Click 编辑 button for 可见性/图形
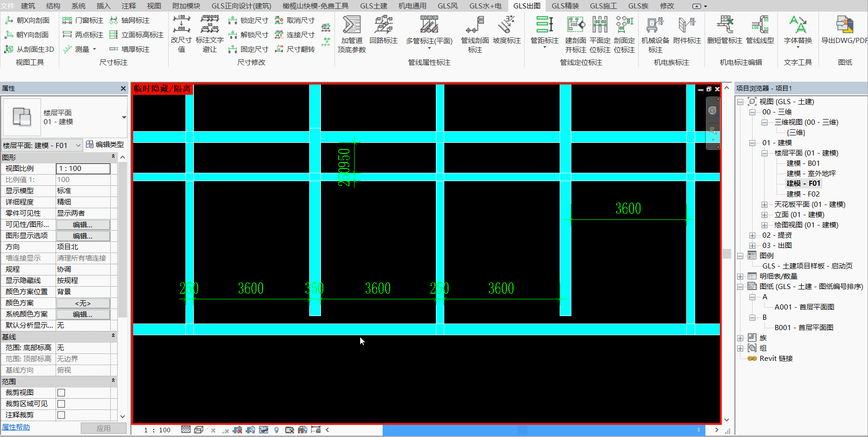The height and width of the screenshot is (437, 868). pos(83,225)
